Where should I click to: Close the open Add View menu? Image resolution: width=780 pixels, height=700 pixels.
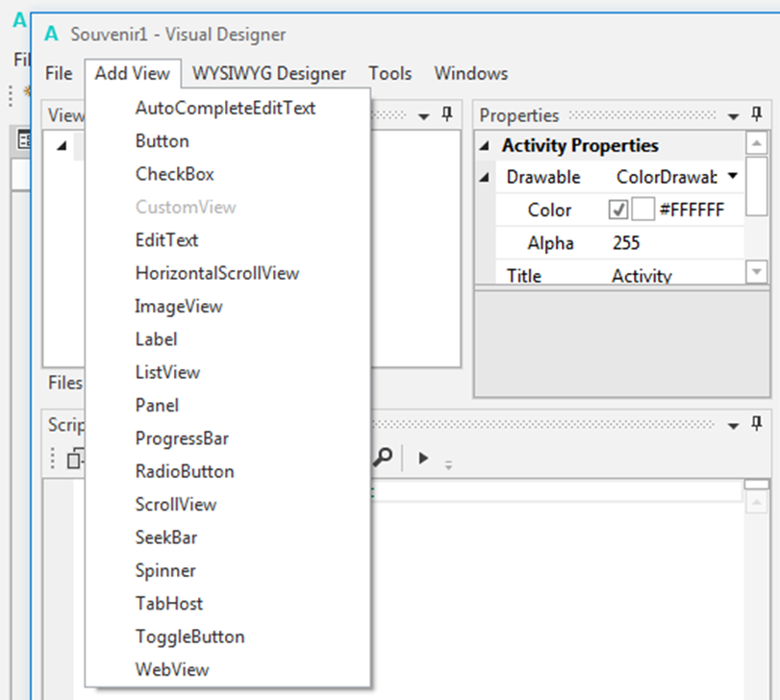133,74
